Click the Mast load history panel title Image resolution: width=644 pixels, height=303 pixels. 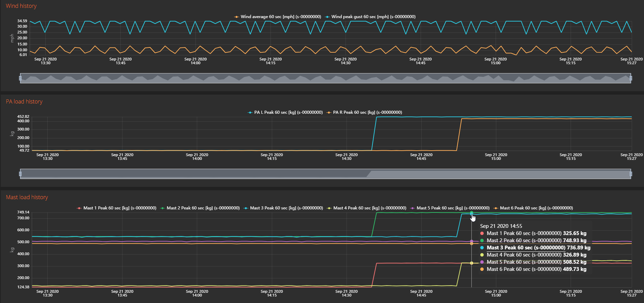coord(27,197)
